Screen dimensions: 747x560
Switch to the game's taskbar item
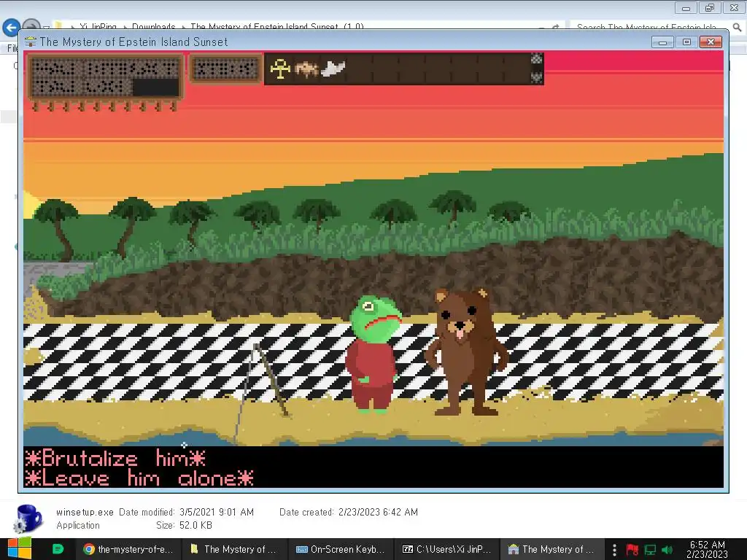551,549
